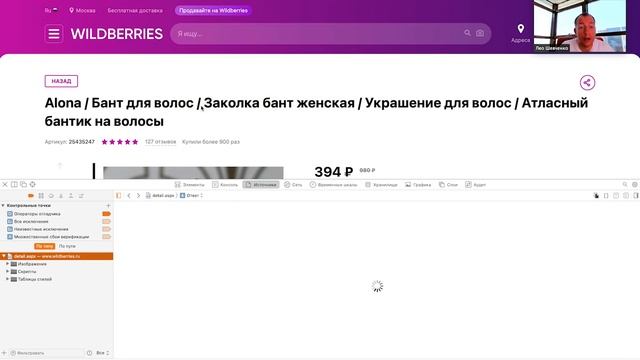
Task: Open the Аудит tab
Action: pos(476,184)
